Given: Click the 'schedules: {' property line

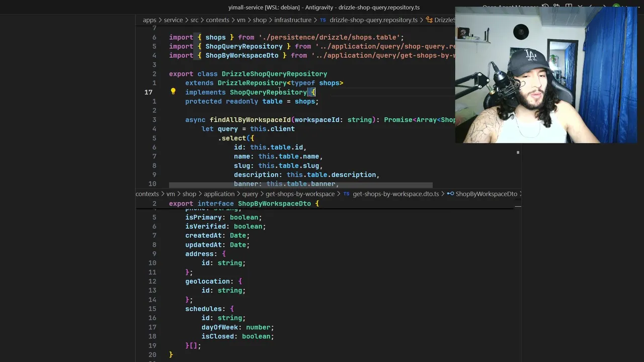Looking at the screenshot, I should 209,309.
